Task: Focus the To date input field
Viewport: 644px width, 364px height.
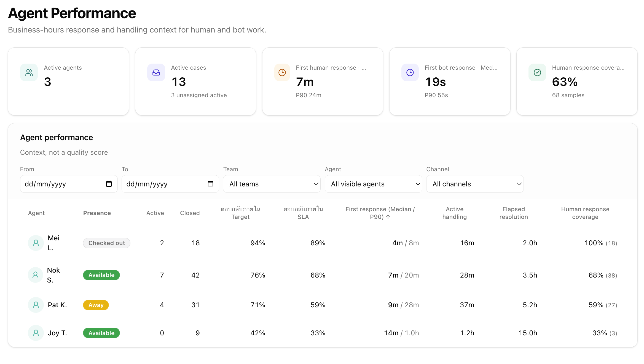Action: (x=170, y=184)
